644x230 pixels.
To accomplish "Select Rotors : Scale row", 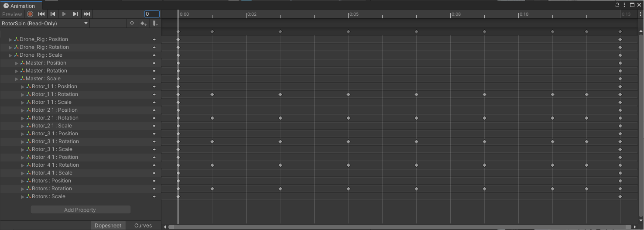I will [x=80, y=196].
